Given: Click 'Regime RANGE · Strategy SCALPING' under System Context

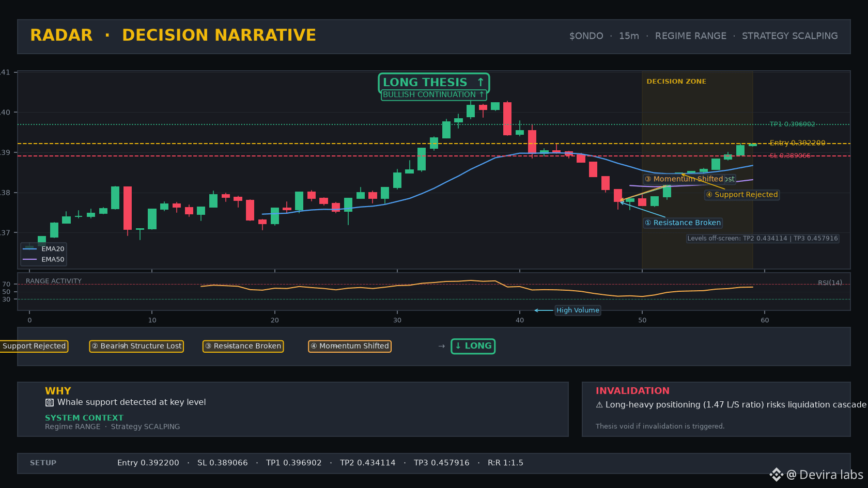Looking at the screenshot, I should click(x=113, y=427).
